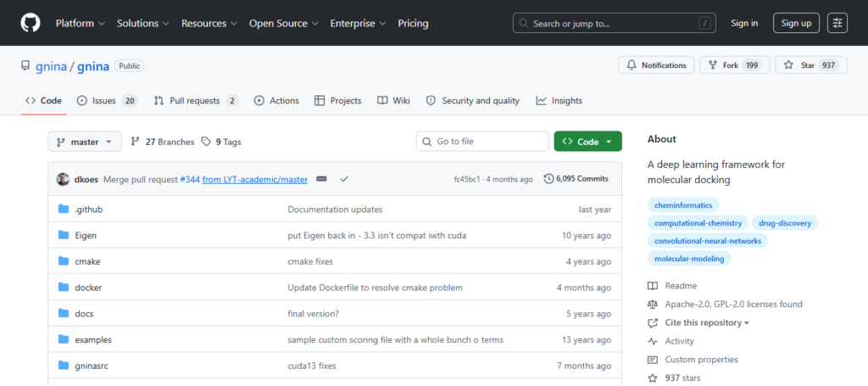Open Security and quality tab

pos(473,101)
